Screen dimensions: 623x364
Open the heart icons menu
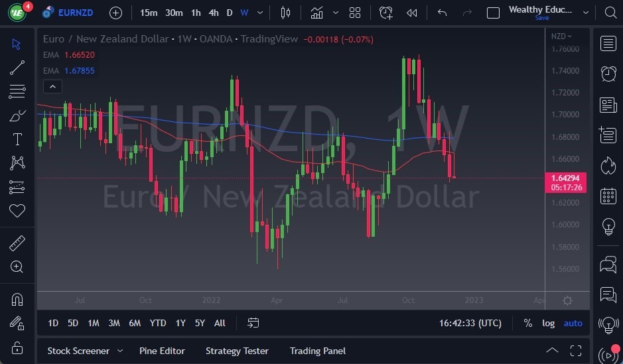click(17, 211)
